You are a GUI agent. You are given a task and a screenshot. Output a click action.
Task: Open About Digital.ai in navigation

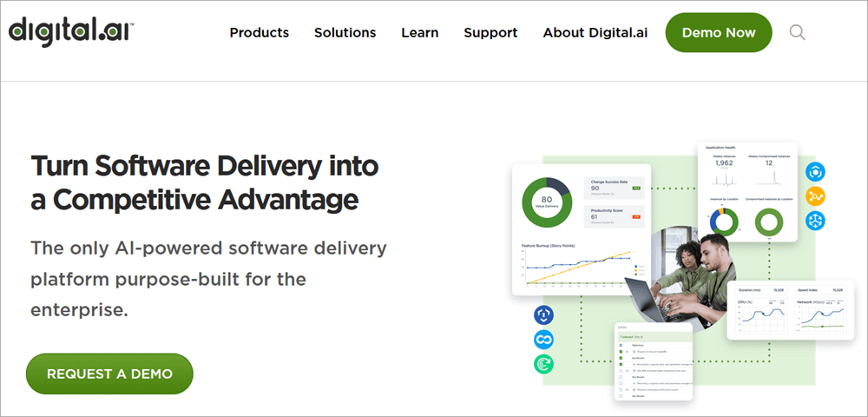click(x=595, y=33)
